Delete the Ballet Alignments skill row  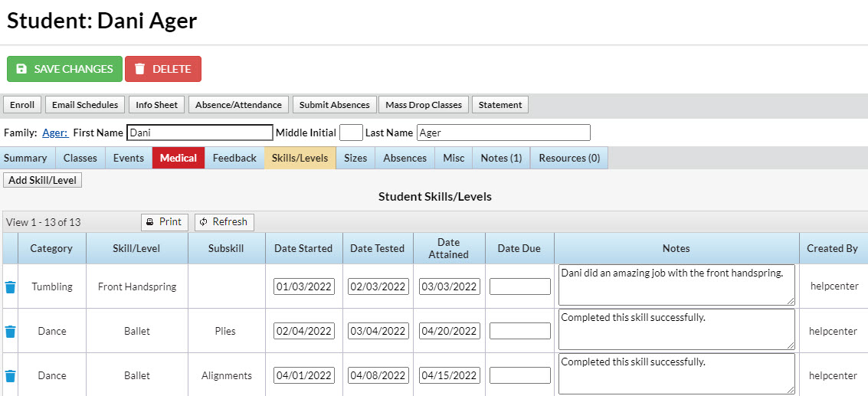[11, 375]
